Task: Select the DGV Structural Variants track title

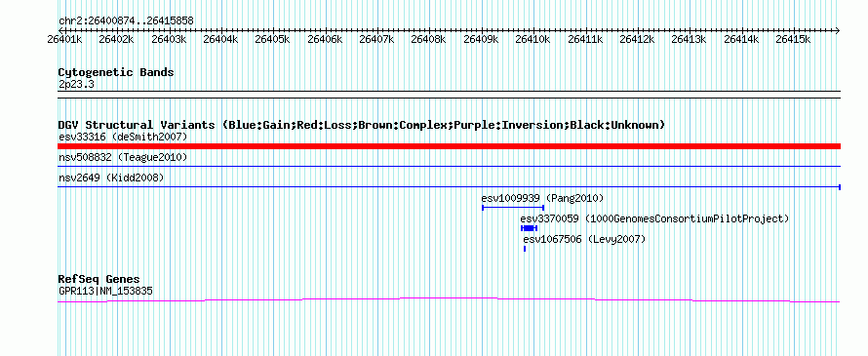Action: [362, 125]
